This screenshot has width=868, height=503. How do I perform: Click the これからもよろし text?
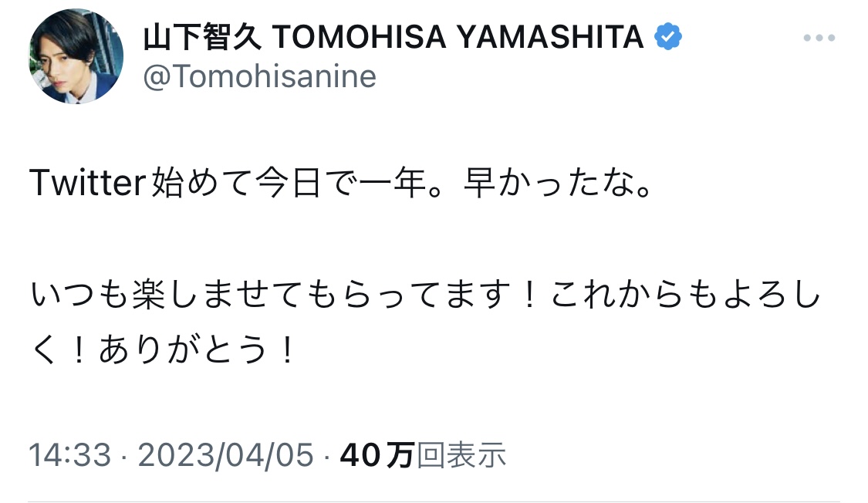pos(685,294)
